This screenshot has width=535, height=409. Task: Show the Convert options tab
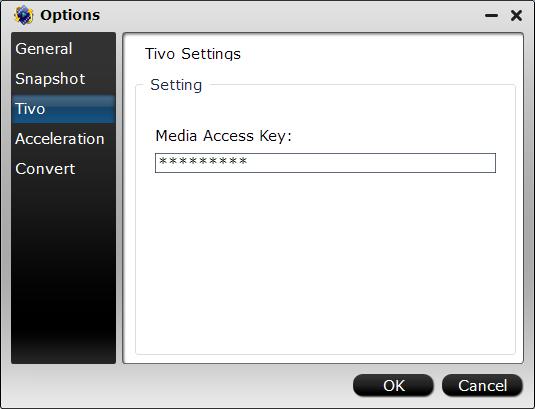[x=63, y=169]
